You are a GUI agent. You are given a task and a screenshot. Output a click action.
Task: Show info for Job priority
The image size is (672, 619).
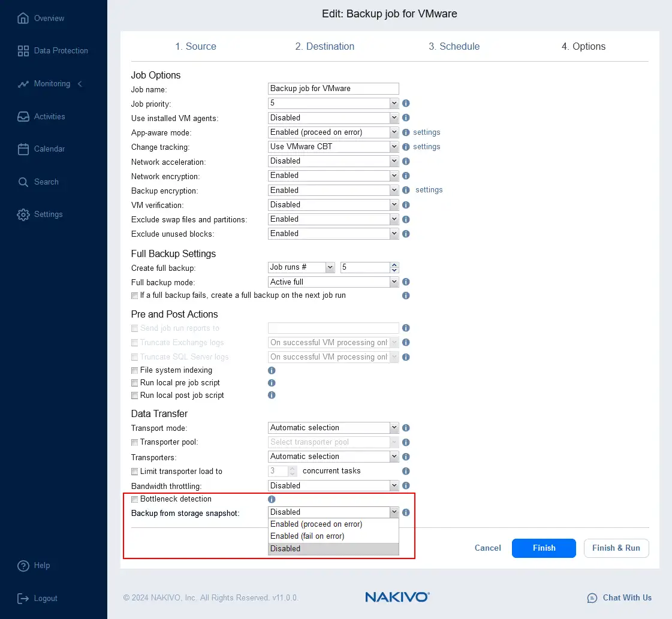click(x=406, y=103)
